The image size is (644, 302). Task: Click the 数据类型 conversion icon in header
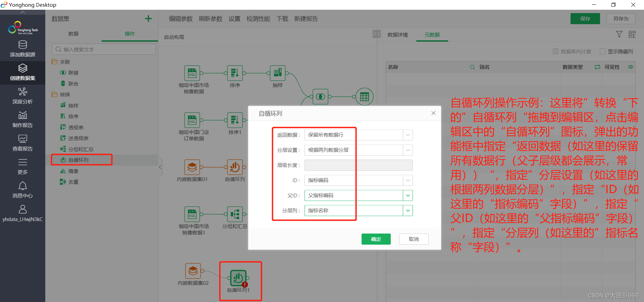pos(597,67)
